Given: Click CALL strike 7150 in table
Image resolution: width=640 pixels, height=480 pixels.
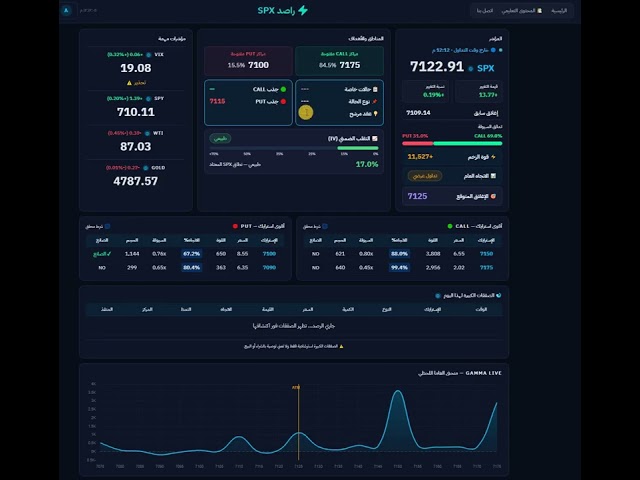Looking at the screenshot, I should pyautogui.click(x=486, y=254).
